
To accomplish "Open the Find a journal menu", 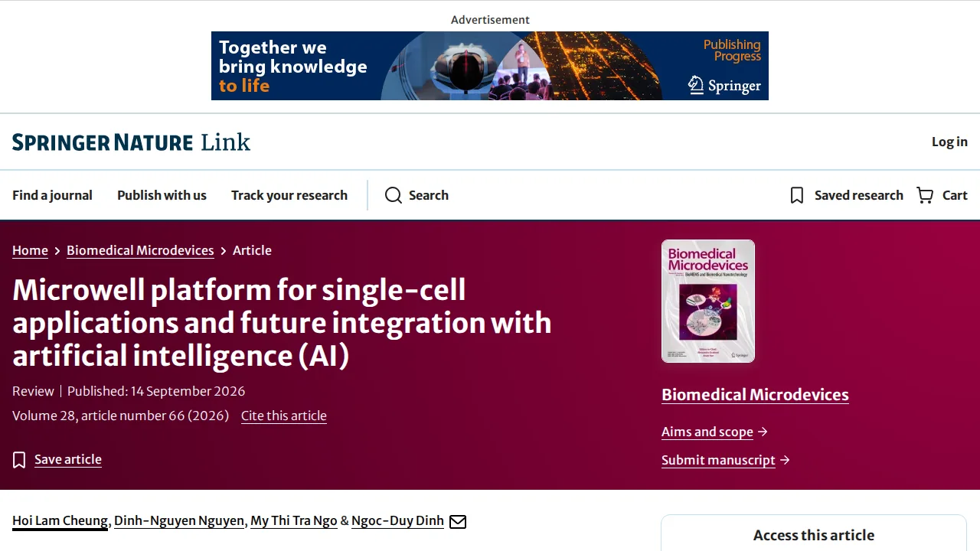I will [x=52, y=195].
